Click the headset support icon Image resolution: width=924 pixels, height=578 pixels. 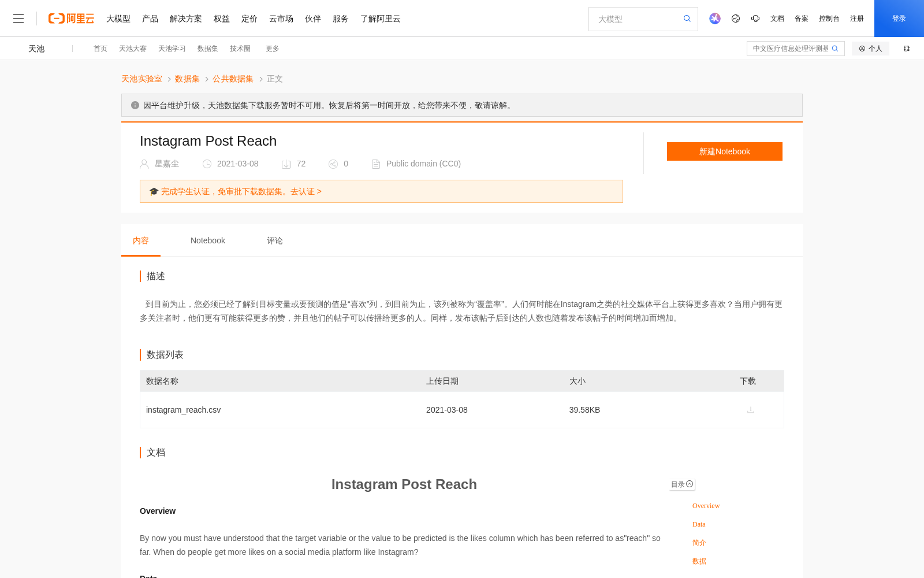[x=755, y=18]
